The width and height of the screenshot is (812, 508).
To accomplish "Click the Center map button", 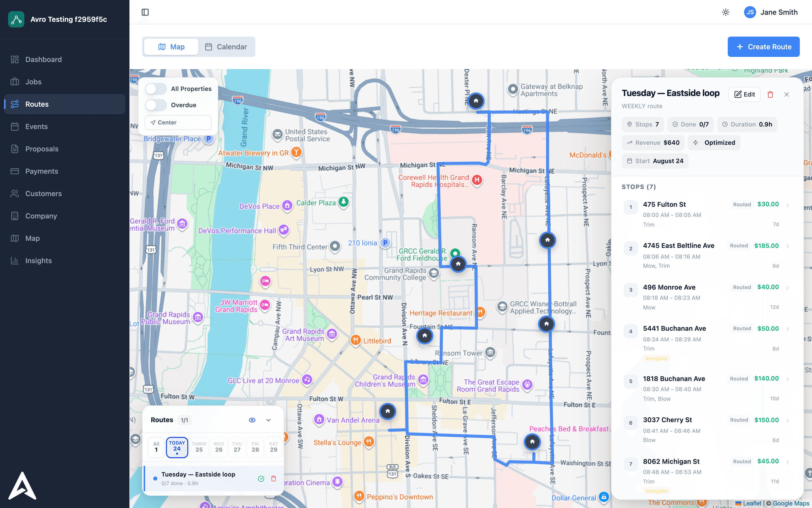I will pyautogui.click(x=178, y=123).
